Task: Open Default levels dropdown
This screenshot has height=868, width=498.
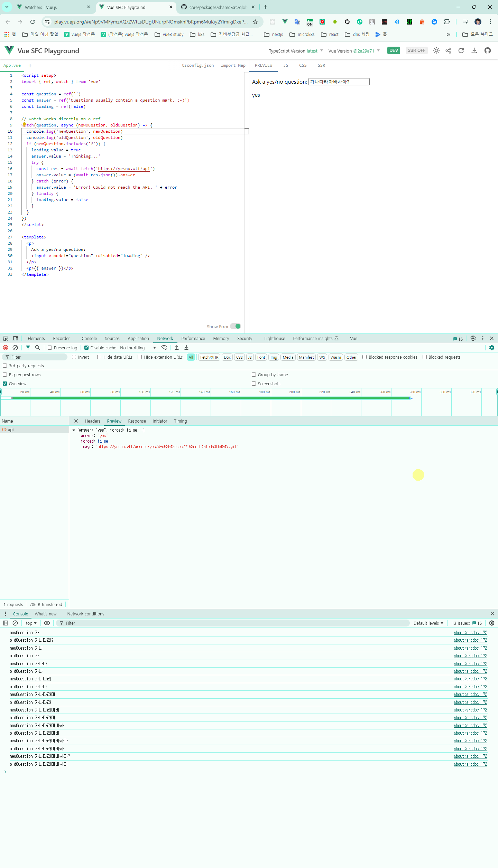Action: 428,623
